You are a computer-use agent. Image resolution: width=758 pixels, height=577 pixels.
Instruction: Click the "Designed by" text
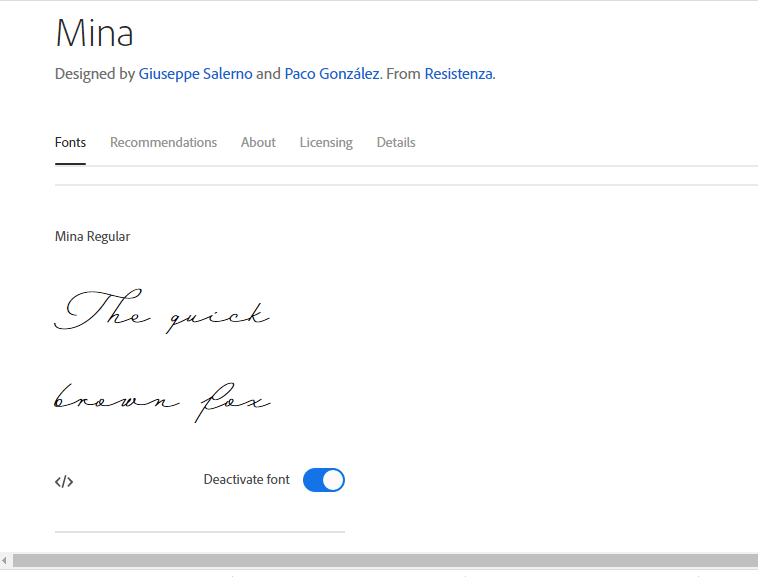click(94, 74)
